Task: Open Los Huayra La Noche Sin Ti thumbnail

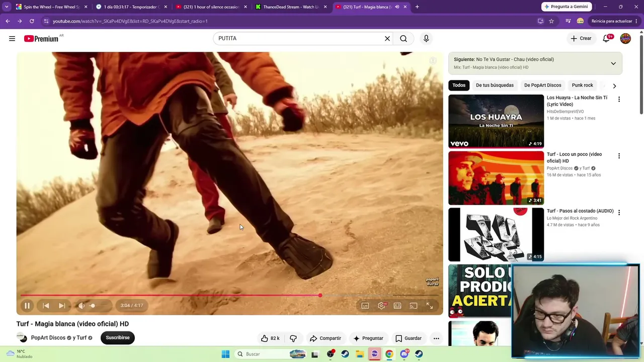Action: click(x=496, y=121)
